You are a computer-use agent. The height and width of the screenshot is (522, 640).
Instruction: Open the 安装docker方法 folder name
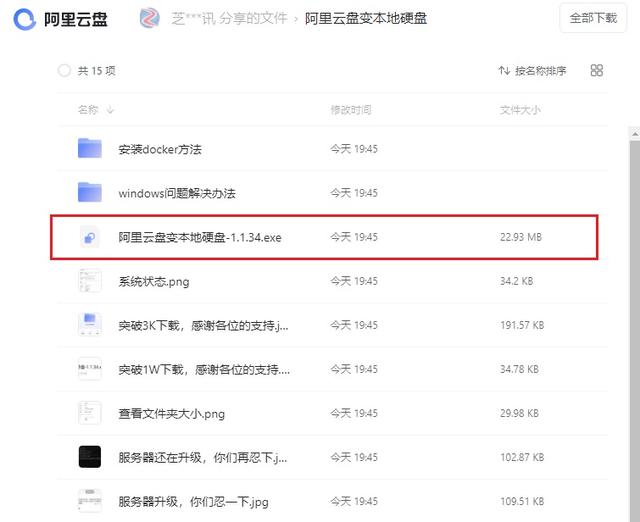point(160,149)
